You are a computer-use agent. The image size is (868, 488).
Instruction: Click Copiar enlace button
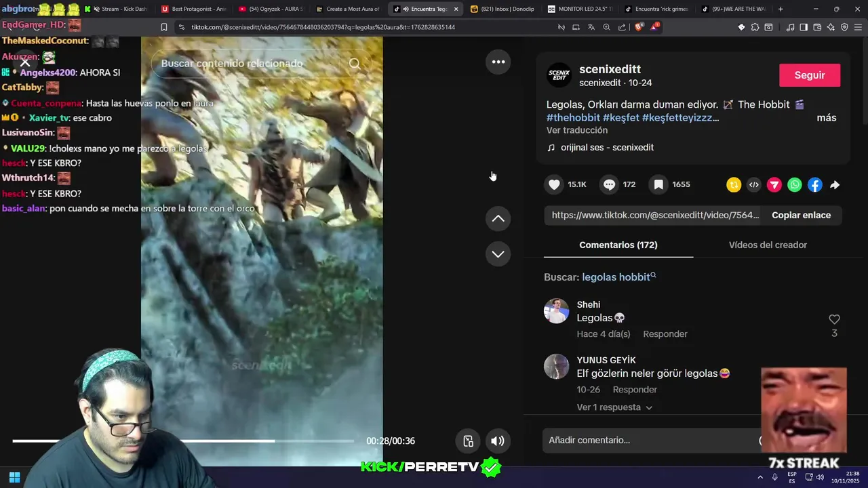pos(801,215)
